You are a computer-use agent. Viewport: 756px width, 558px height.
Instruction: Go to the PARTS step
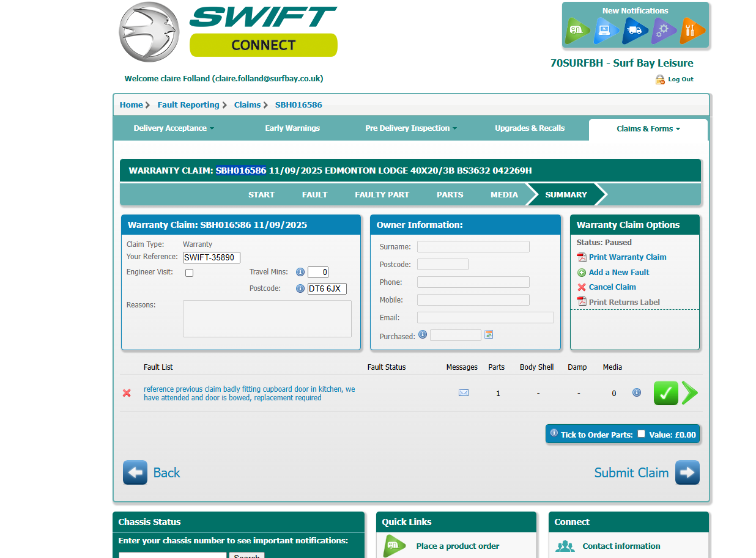point(450,194)
